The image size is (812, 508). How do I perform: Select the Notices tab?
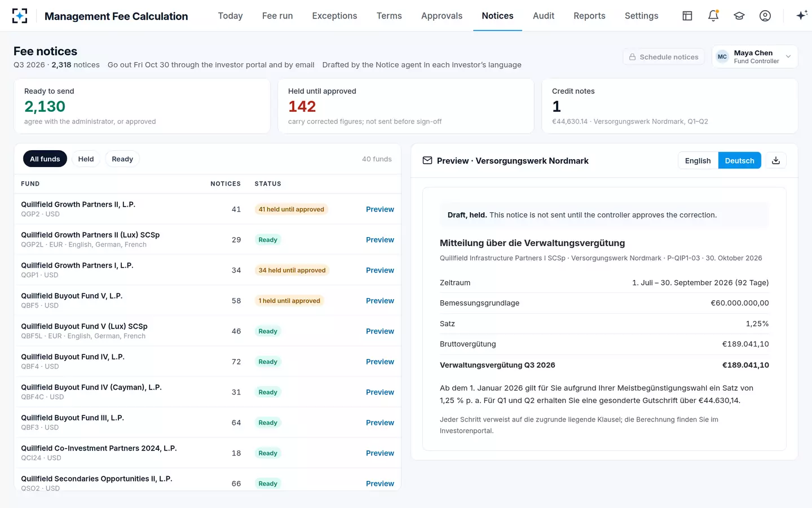[x=497, y=16]
